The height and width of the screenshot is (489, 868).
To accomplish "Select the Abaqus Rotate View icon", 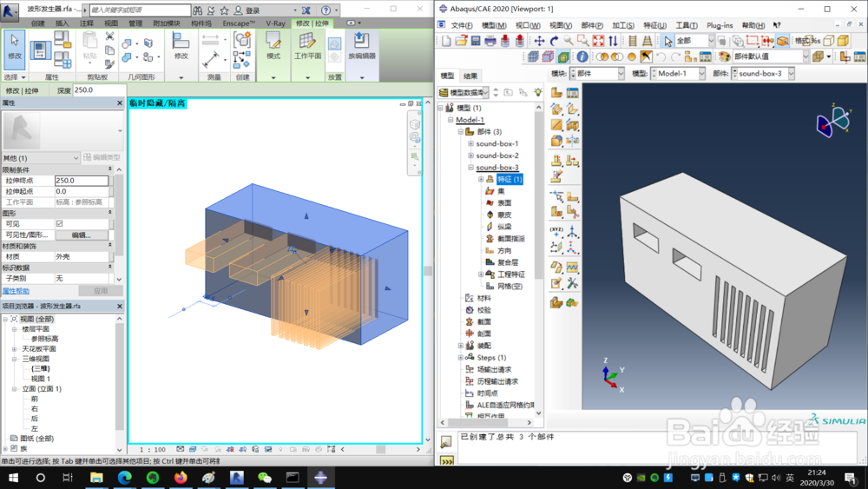I will [x=554, y=41].
